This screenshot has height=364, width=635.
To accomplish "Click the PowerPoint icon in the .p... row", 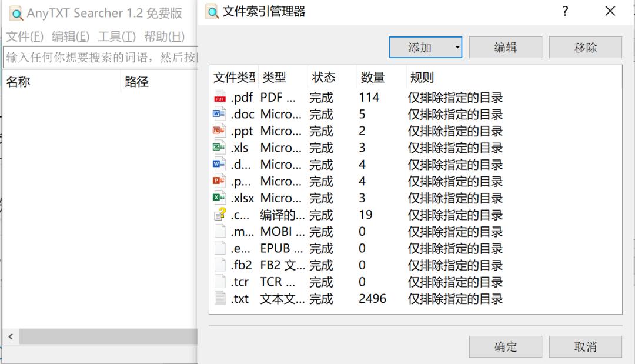I will point(219,181).
